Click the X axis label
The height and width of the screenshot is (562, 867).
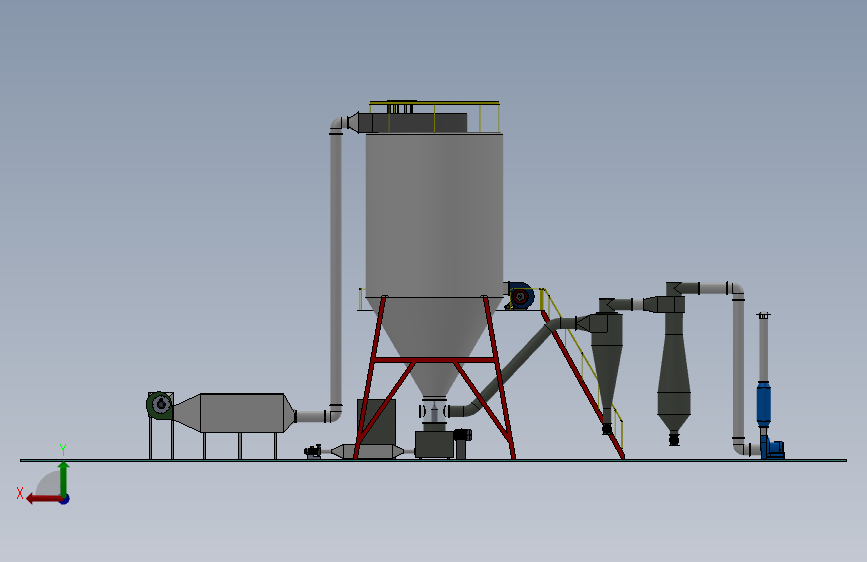[x=20, y=493]
